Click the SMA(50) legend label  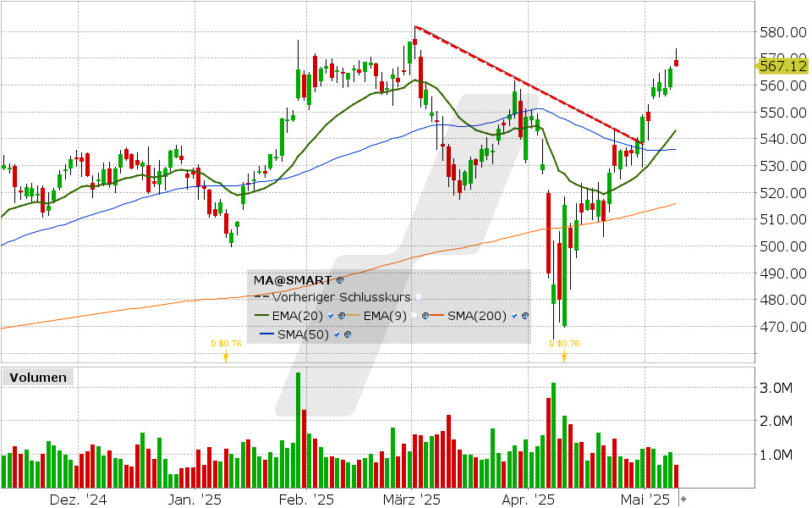[x=303, y=335]
